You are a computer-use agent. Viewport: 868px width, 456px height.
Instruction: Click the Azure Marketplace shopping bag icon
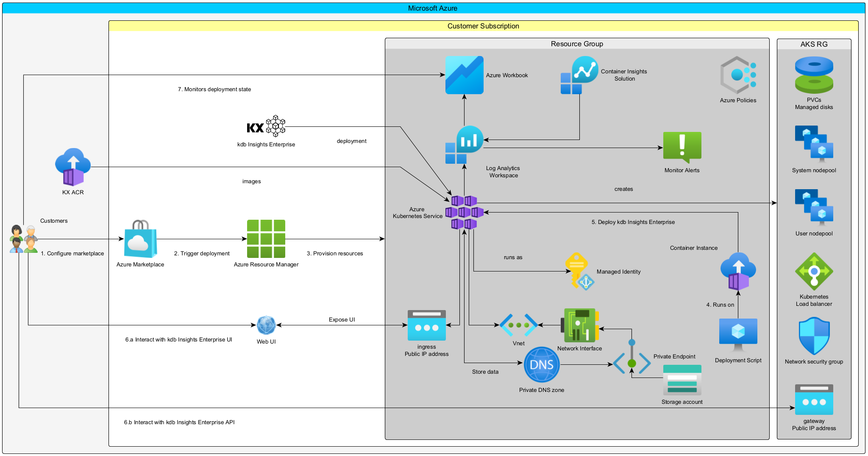[140, 239]
